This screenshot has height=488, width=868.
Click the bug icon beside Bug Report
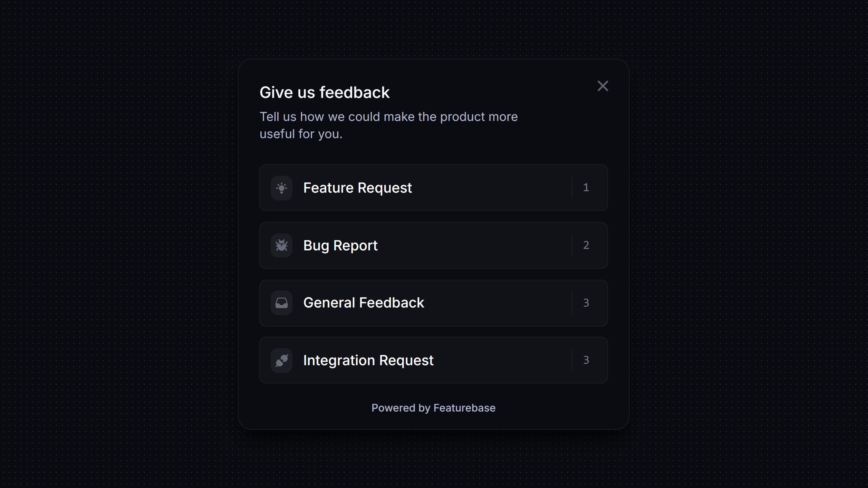click(x=282, y=245)
